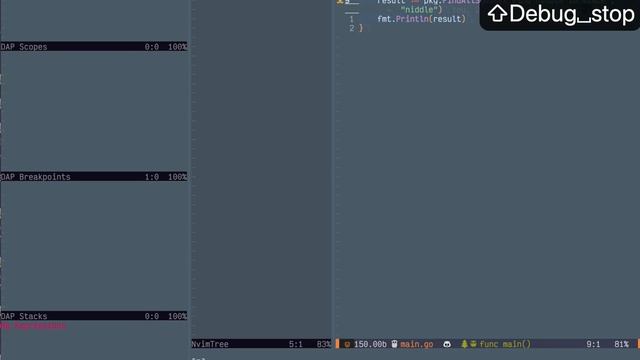Click the function symbol icon before func main()

[473, 344]
